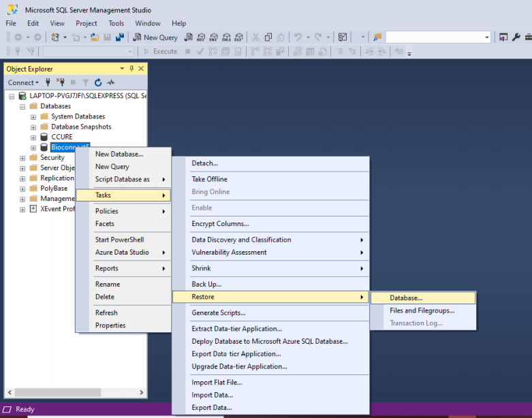Click the Save All toolbar icon
This screenshot has height=418, width=532.
(120, 37)
